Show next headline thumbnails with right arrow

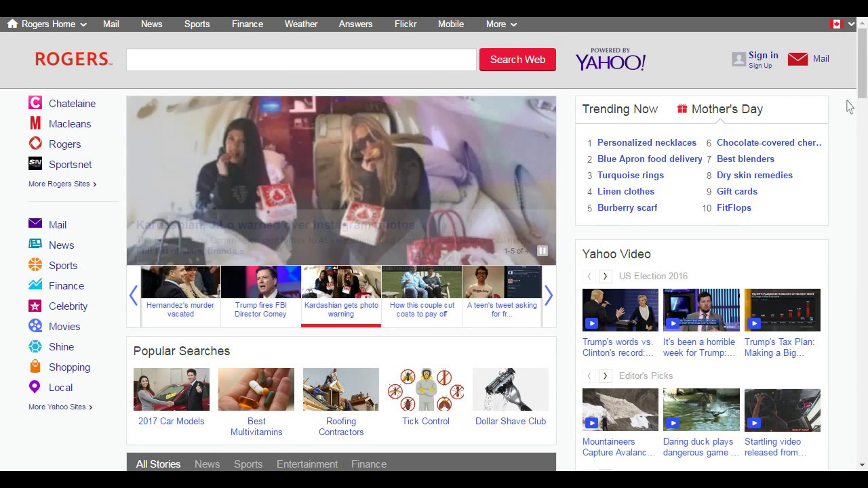(x=549, y=296)
